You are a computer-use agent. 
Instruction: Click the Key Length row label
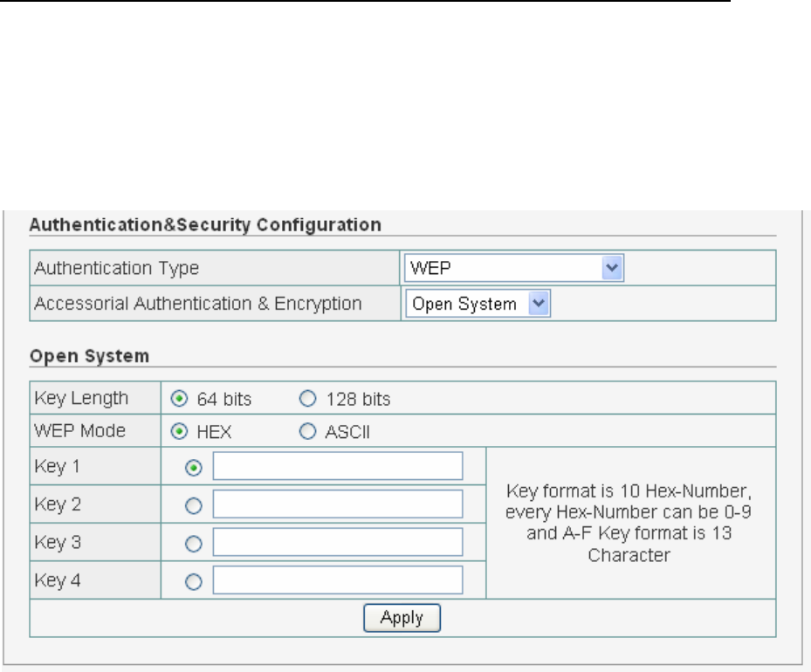point(81,399)
